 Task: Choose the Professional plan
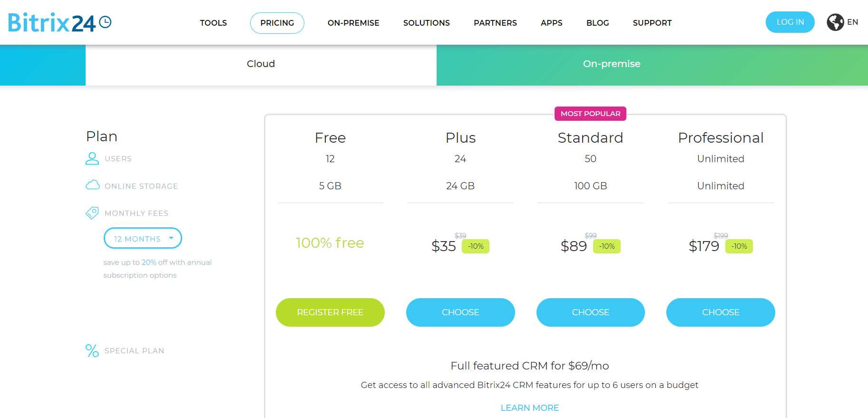721,312
